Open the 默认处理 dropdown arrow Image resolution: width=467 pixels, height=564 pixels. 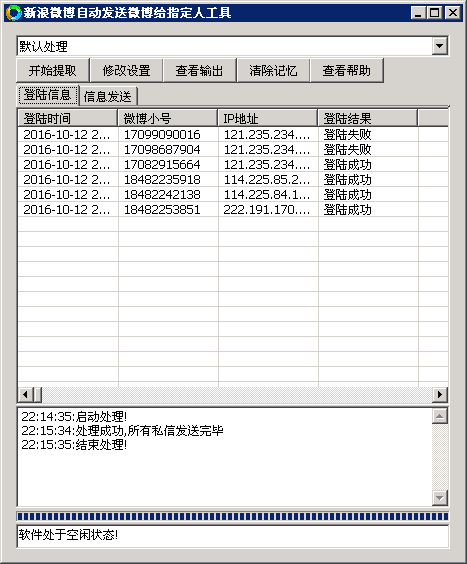[x=439, y=46]
